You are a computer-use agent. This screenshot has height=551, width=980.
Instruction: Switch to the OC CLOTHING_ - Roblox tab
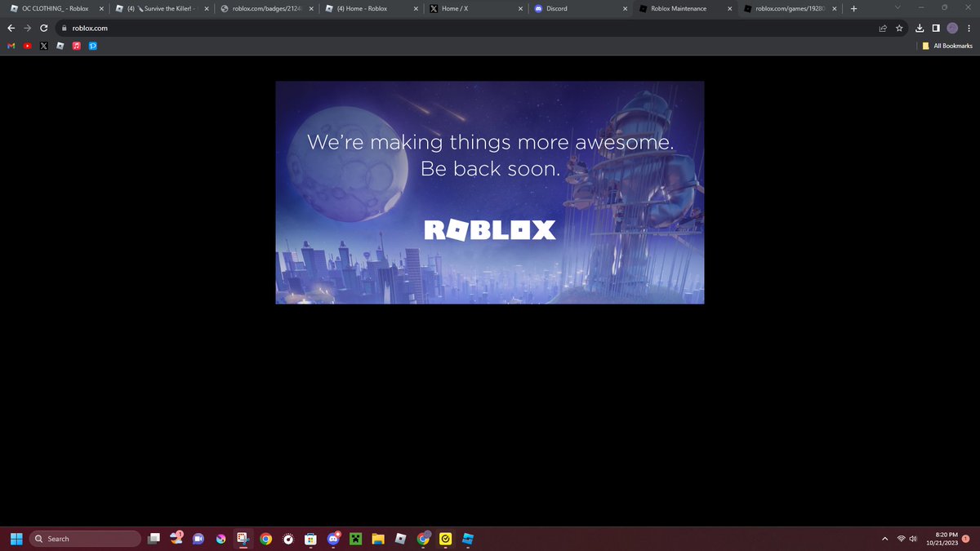point(55,9)
